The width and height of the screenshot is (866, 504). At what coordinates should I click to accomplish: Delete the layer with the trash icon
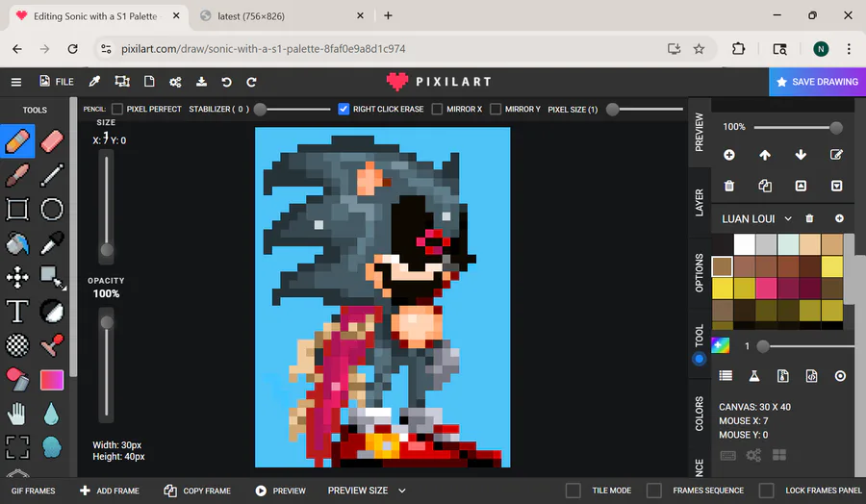point(729,186)
